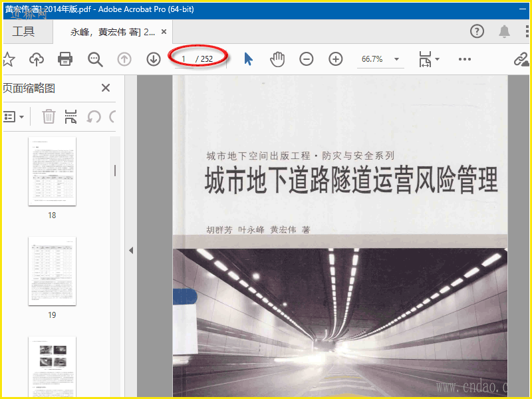Click the current page number field
The image size is (532, 399).
[184, 59]
